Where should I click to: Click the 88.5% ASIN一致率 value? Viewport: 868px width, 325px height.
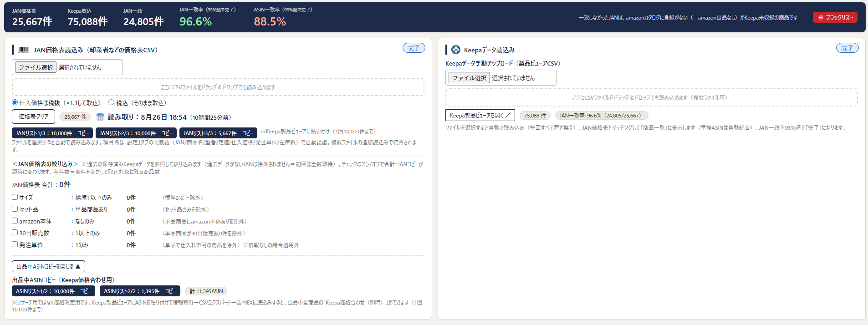click(270, 21)
